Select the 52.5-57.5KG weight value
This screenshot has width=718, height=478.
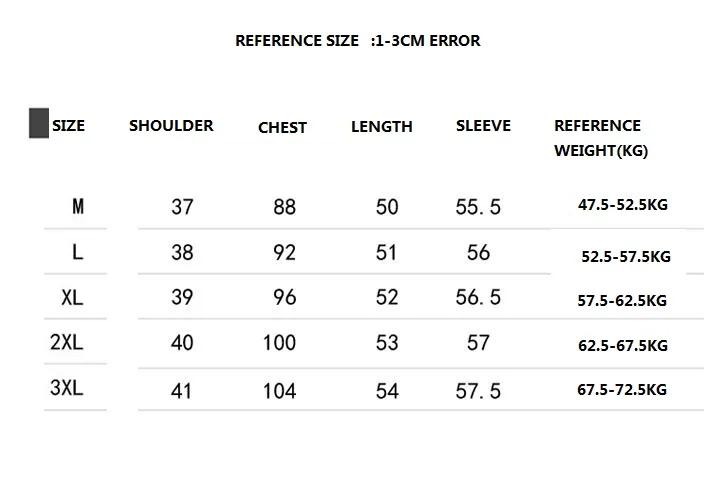(x=626, y=256)
